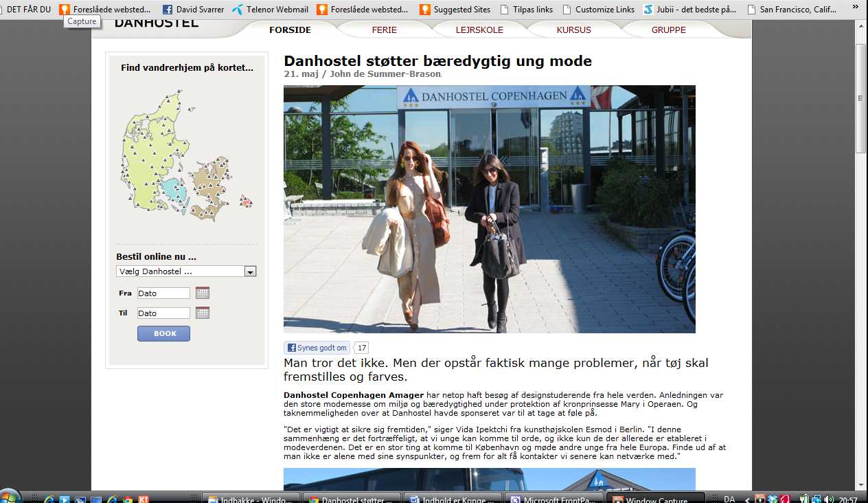The image size is (868, 503).
Task: Switch to the GRUPPE tab
Action: click(x=669, y=30)
